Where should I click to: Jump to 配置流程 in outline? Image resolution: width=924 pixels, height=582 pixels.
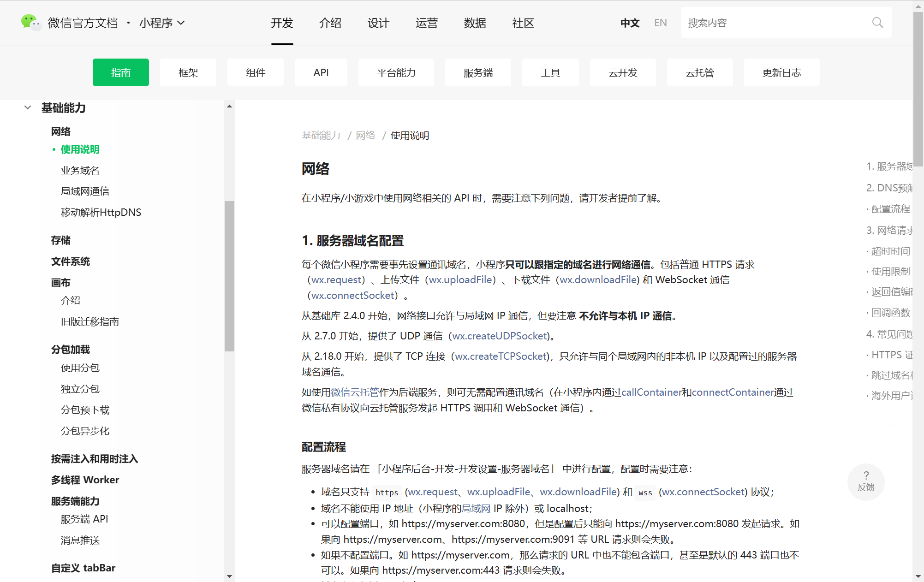(x=890, y=208)
